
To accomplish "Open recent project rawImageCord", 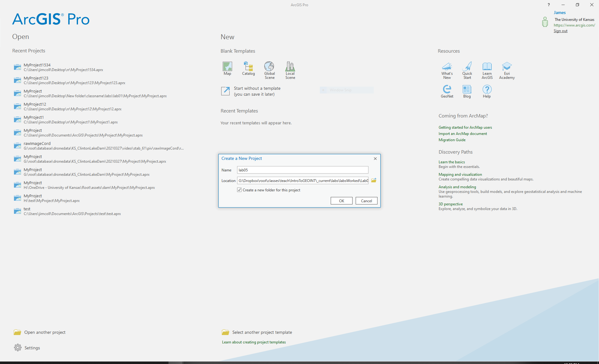I will pyautogui.click(x=104, y=146).
